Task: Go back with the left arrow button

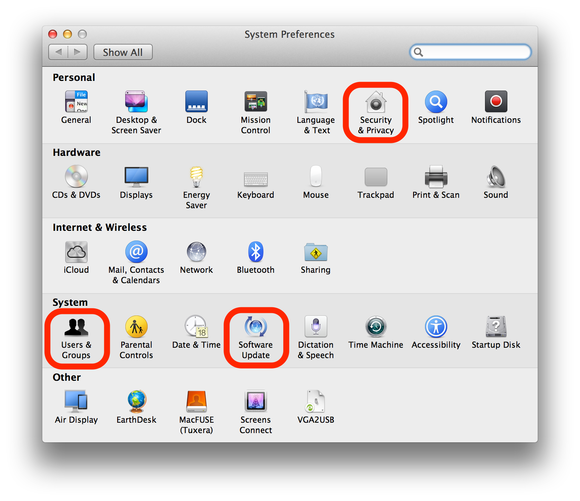Action: [x=58, y=52]
